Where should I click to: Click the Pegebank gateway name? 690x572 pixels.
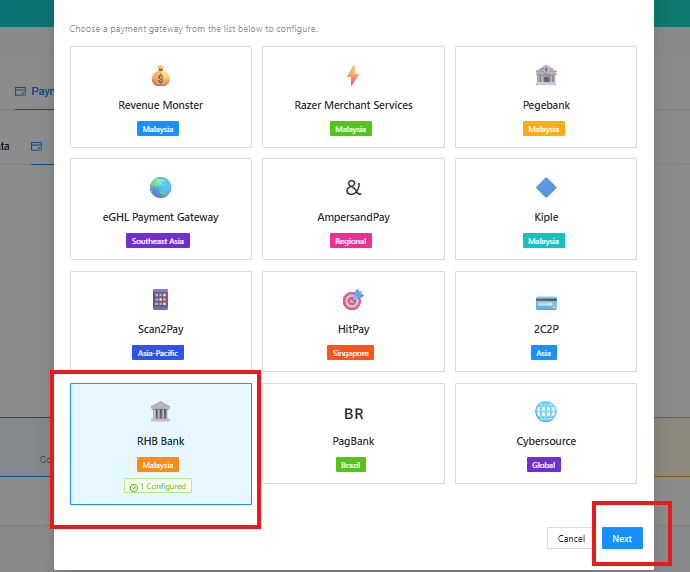(x=546, y=105)
